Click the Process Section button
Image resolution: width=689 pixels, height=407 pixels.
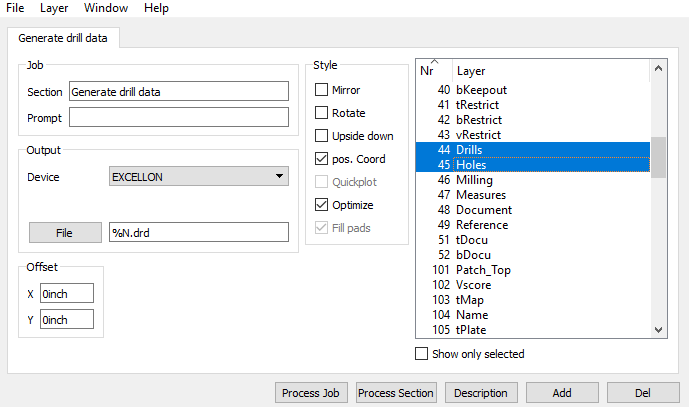point(395,392)
